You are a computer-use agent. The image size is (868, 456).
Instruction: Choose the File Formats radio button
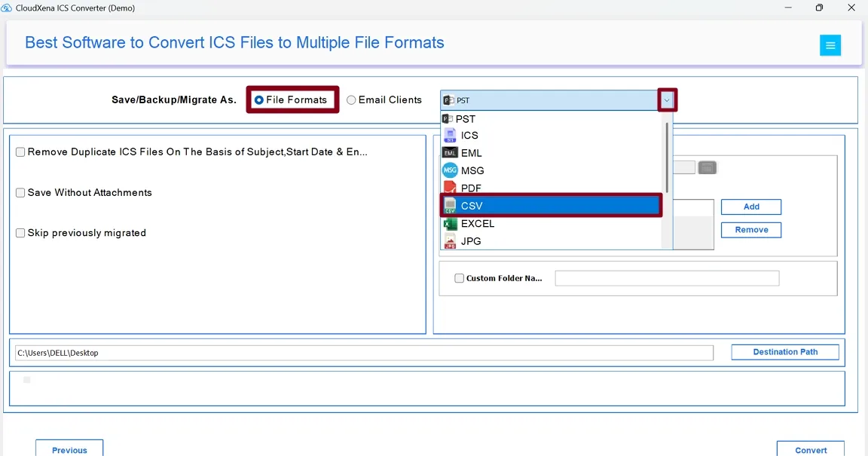(259, 100)
